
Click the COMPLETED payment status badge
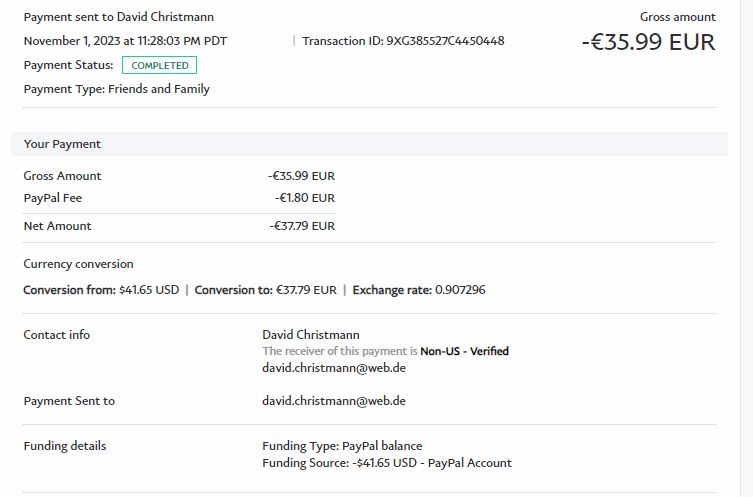coord(159,65)
